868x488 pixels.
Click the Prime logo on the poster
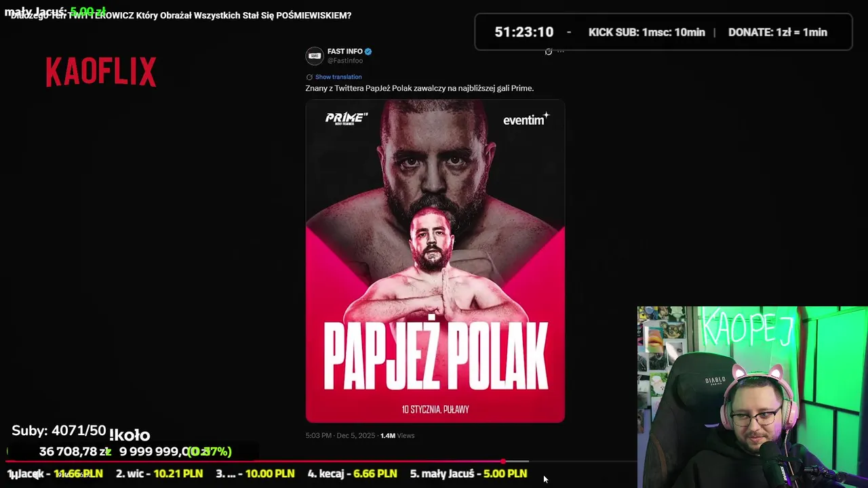point(347,119)
